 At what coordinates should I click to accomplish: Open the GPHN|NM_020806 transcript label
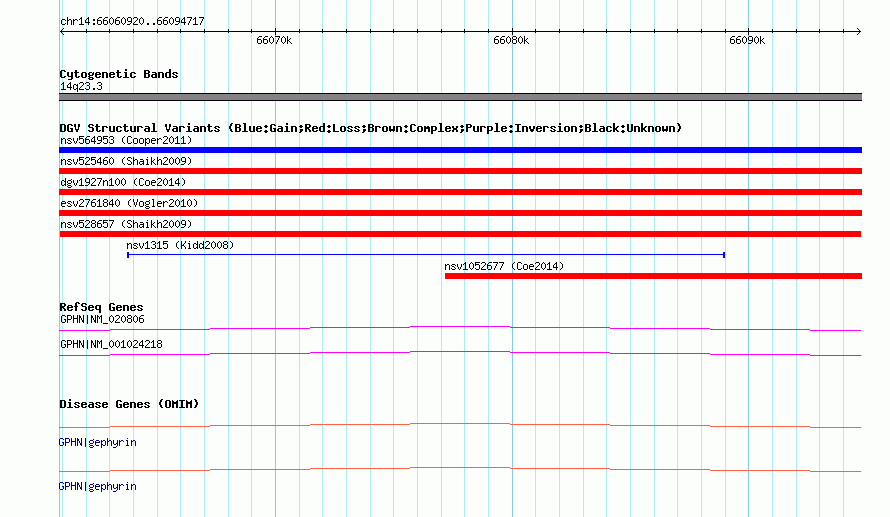102,320
